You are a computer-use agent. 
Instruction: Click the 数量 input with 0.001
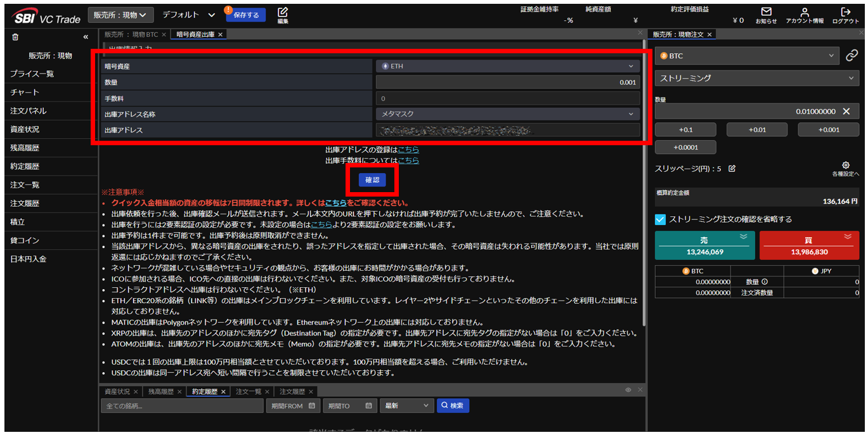point(507,82)
